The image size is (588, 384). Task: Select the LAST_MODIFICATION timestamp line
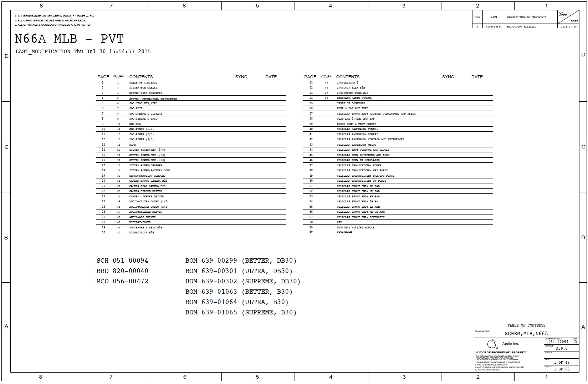click(83, 51)
